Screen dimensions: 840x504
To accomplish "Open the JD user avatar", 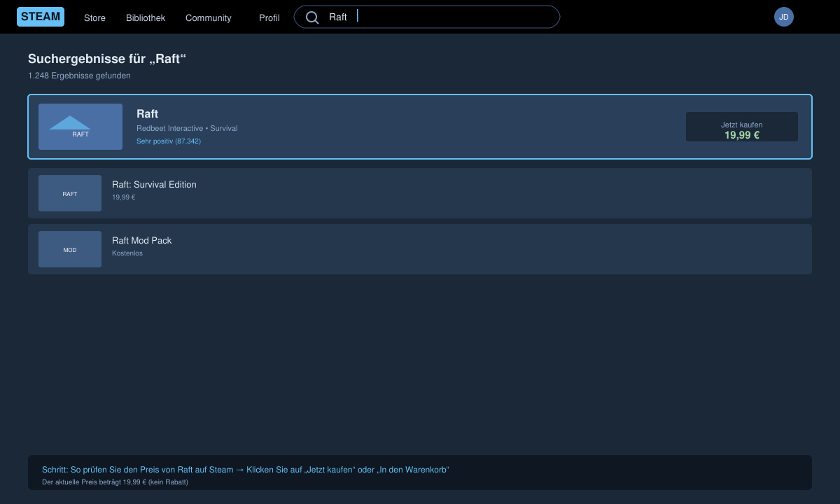I will [784, 17].
